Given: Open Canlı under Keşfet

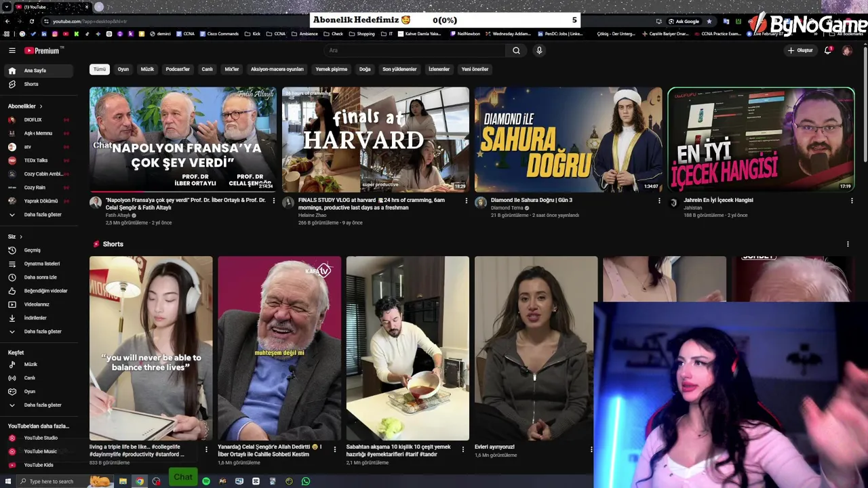Looking at the screenshot, I should 39,378.
